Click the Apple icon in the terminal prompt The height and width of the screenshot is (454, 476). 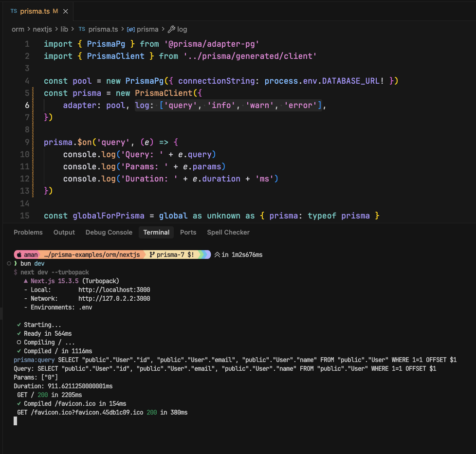click(19, 254)
